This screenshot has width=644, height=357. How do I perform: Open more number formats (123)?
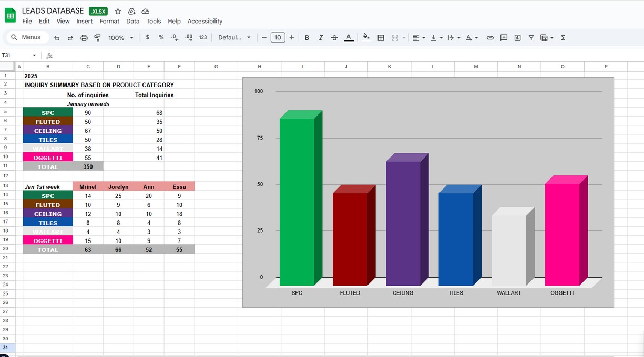(203, 37)
